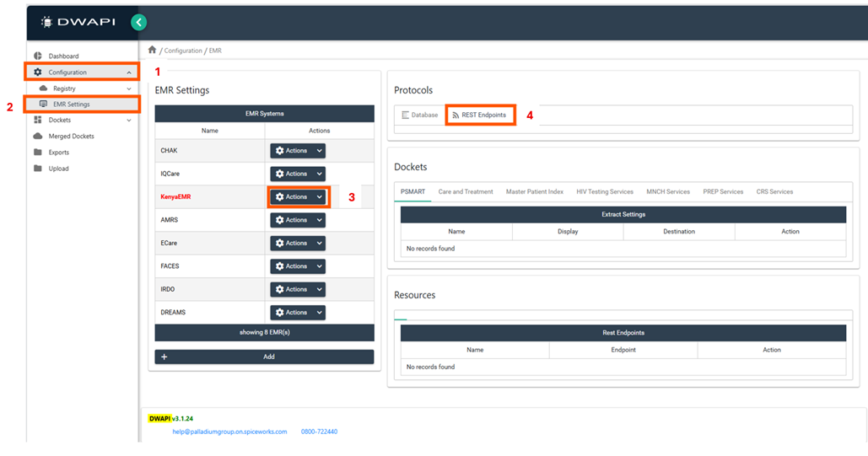Select the PREP Services tab
The image size is (868, 456).
click(723, 191)
